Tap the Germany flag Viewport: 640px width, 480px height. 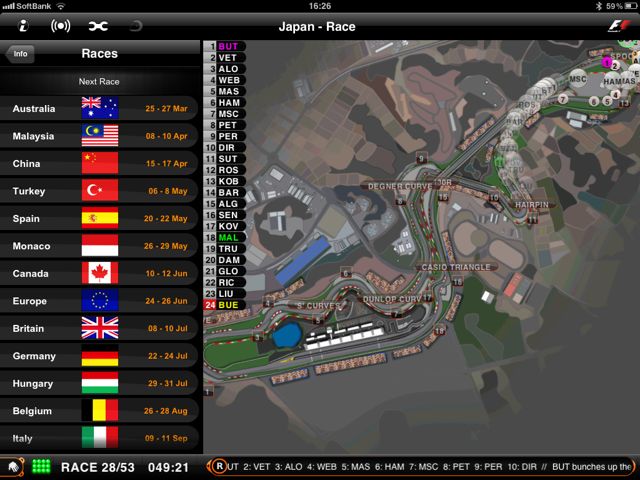coord(100,356)
